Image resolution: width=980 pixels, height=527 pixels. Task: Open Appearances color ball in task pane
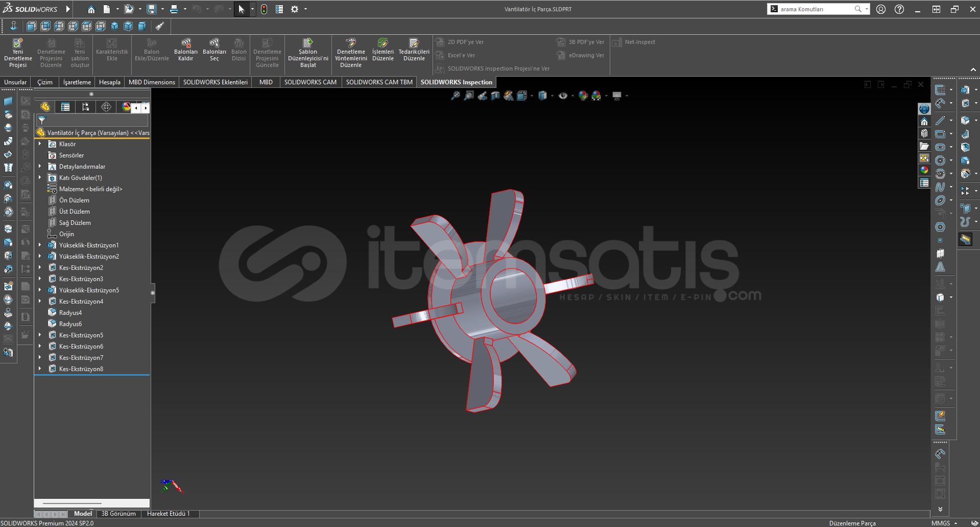(x=924, y=171)
